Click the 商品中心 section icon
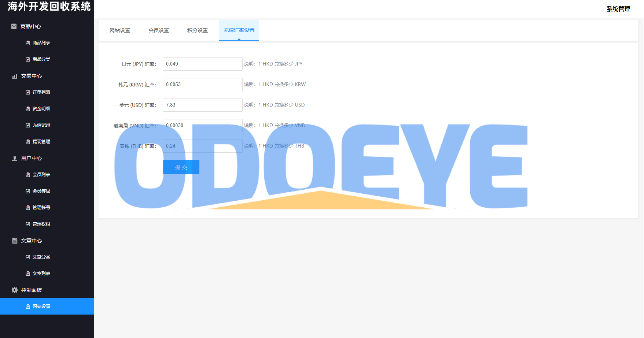644x338 pixels. click(x=14, y=26)
